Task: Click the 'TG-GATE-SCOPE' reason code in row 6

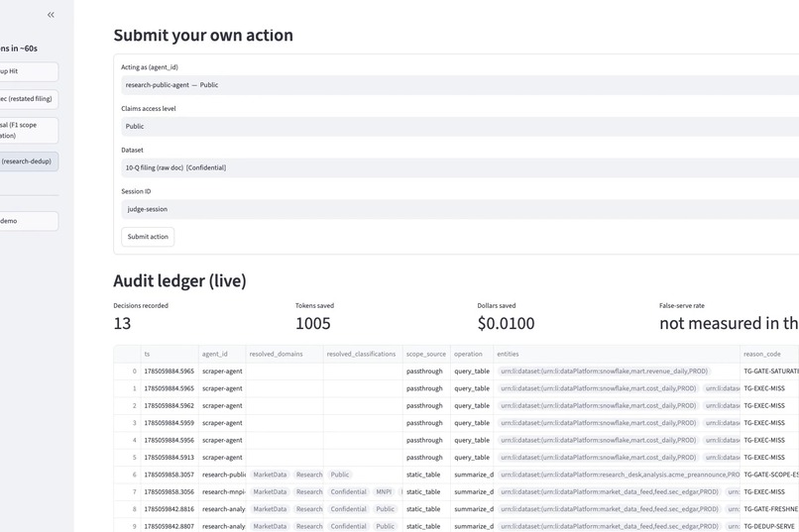Action: point(771,475)
